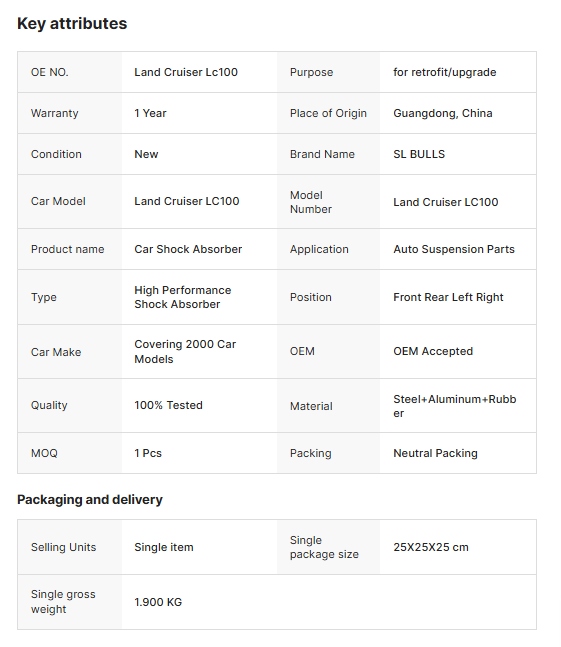
Task: Click the Model Number label
Action: click(x=311, y=202)
